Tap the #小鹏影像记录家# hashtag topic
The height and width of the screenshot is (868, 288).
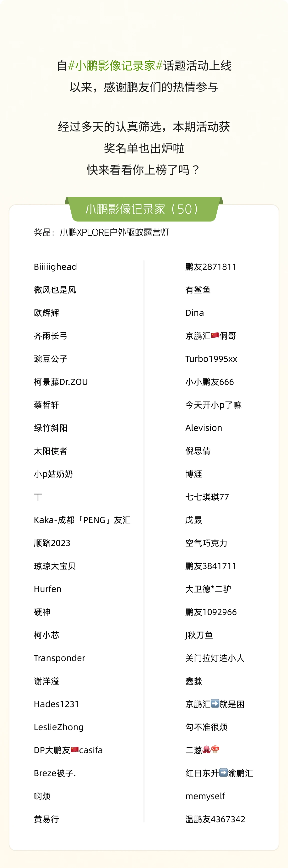point(115,65)
